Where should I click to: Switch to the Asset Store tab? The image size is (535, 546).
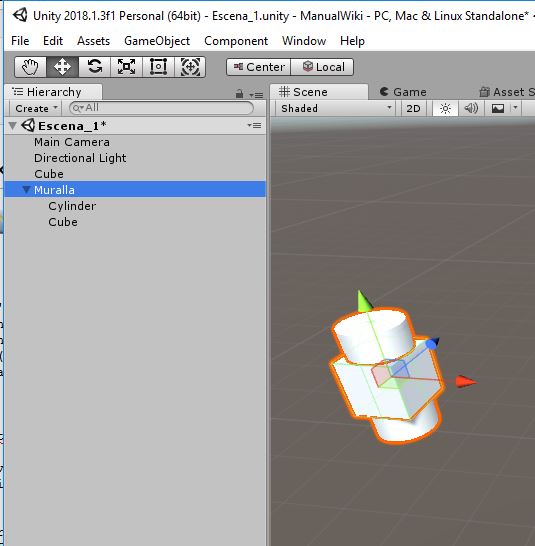click(x=506, y=92)
